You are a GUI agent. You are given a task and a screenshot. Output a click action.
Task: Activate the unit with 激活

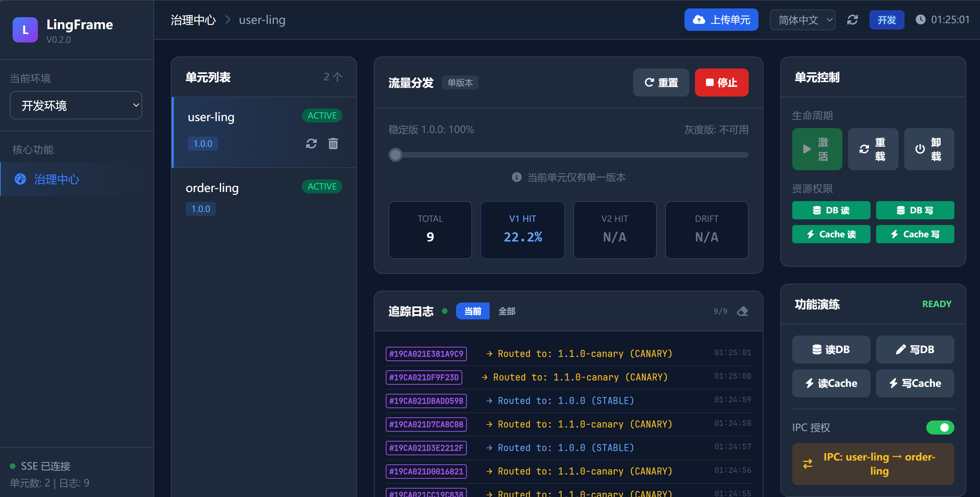pyautogui.click(x=817, y=149)
